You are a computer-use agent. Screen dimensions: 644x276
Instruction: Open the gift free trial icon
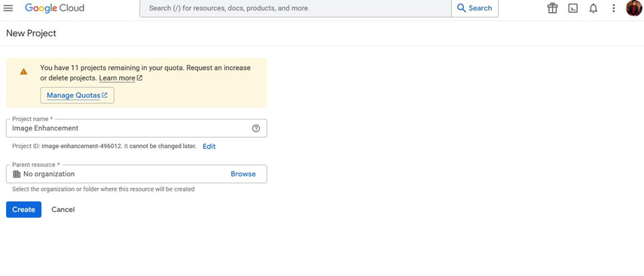click(x=552, y=8)
